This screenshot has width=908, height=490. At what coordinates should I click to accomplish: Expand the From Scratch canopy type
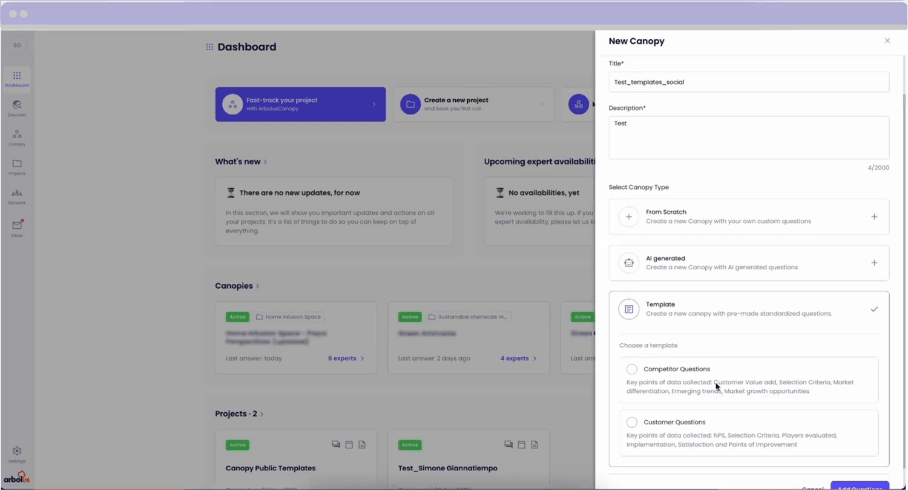coord(874,217)
